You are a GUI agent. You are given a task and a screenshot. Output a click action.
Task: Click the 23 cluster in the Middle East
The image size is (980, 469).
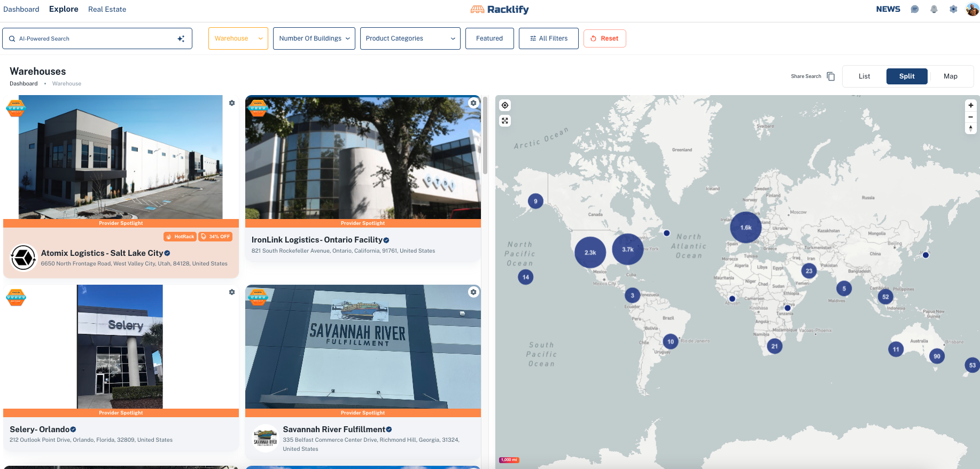coord(809,271)
